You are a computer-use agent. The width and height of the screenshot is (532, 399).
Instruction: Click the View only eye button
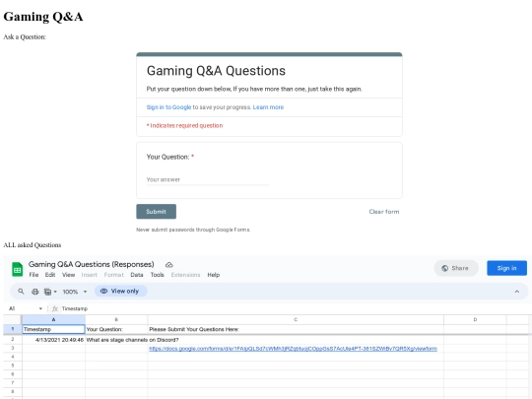[120, 291]
